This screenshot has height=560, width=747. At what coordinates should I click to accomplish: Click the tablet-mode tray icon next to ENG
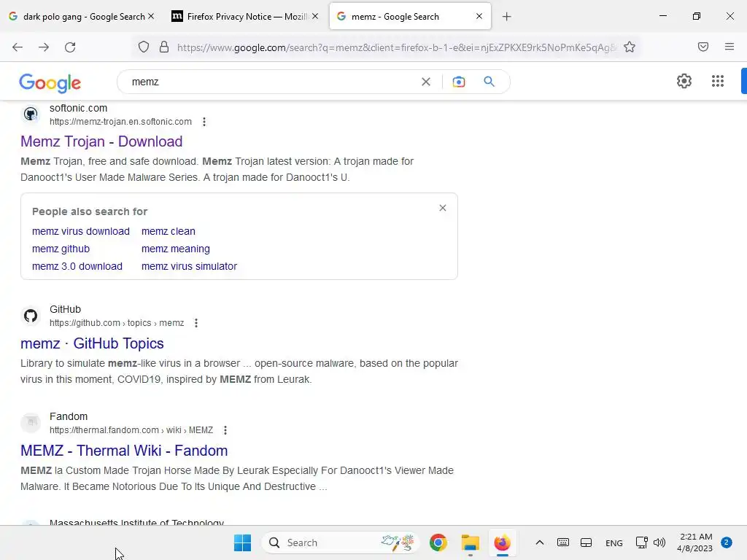586,542
